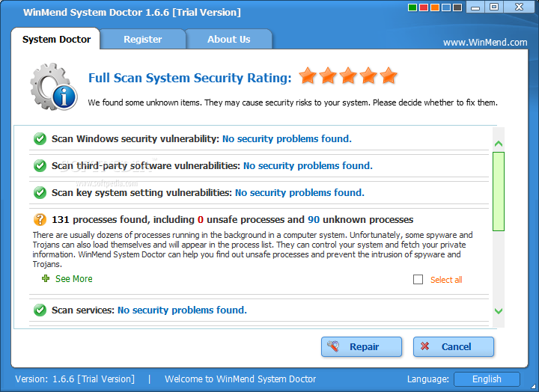Screen dimensions: 539x392
Task: Tick the Select all checkbox
Action: coord(418,279)
